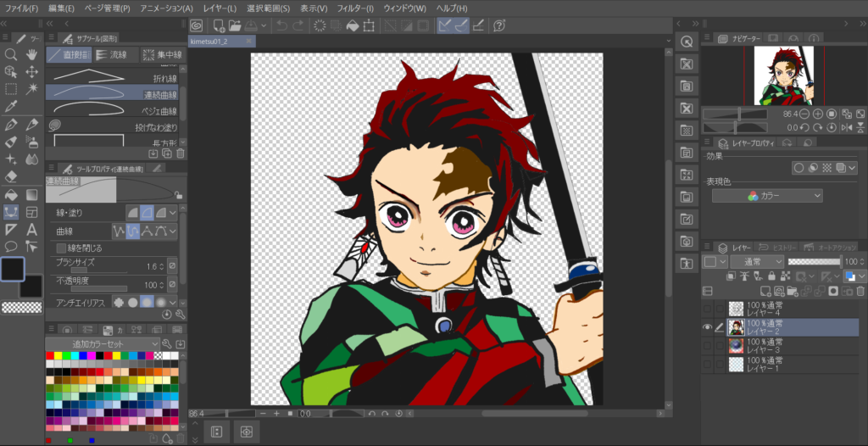The width and height of the screenshot is (868, 446).
Task: Select the Eyedropper tool
Action: tap(10, 106)
